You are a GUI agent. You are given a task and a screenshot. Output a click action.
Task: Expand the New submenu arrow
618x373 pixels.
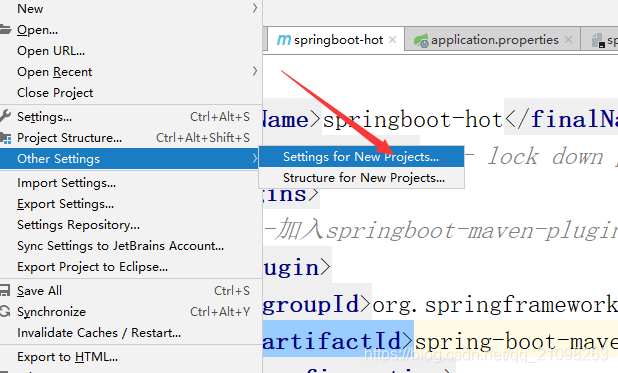[255, 8]
